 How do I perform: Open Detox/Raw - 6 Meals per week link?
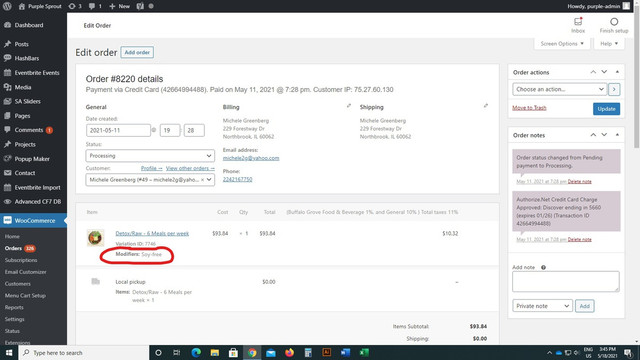[x=152, y=233]
